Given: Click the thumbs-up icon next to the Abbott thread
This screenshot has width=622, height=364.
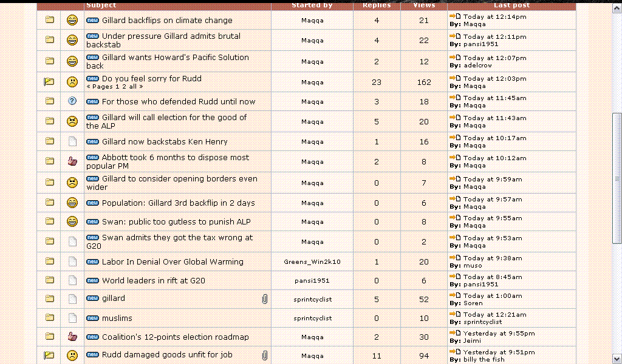Looking at the screenshot, I should (72, 161).
